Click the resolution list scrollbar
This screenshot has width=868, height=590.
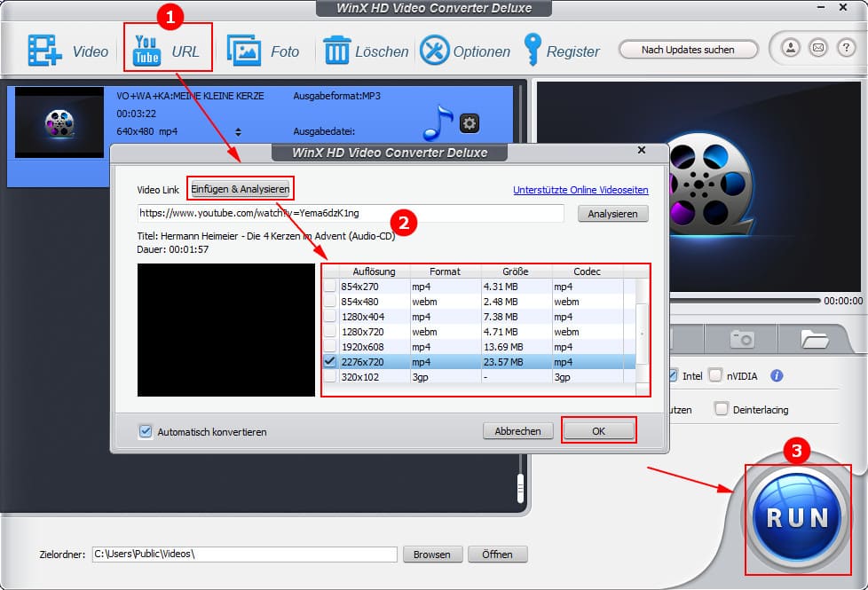click(642, 334)
